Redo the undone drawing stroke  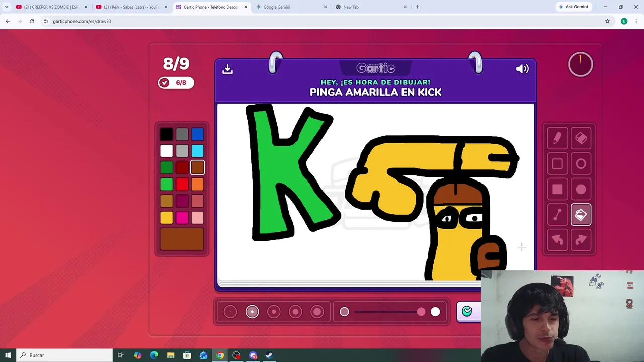(581, 240)
